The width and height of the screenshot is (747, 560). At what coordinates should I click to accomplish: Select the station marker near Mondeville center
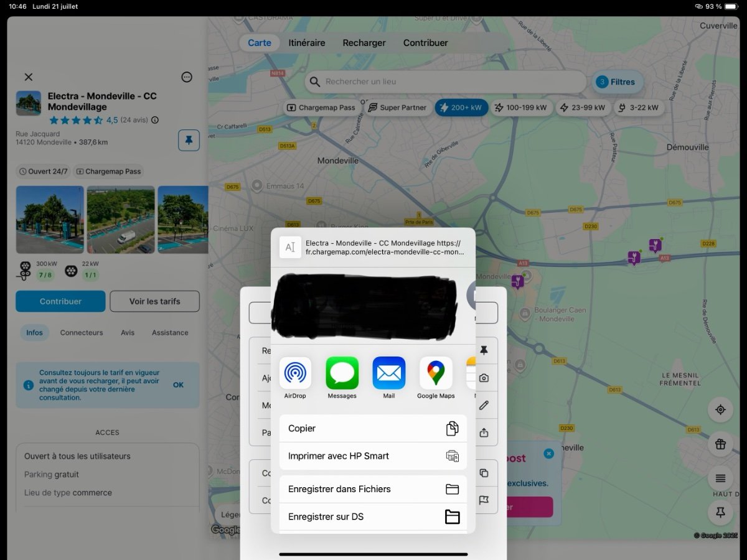click(517, 282)
